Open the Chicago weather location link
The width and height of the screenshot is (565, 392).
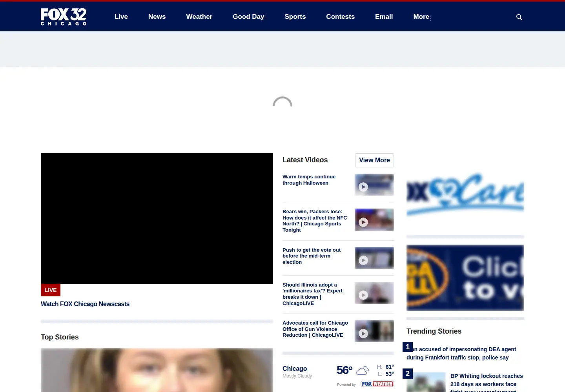point(295,368)
